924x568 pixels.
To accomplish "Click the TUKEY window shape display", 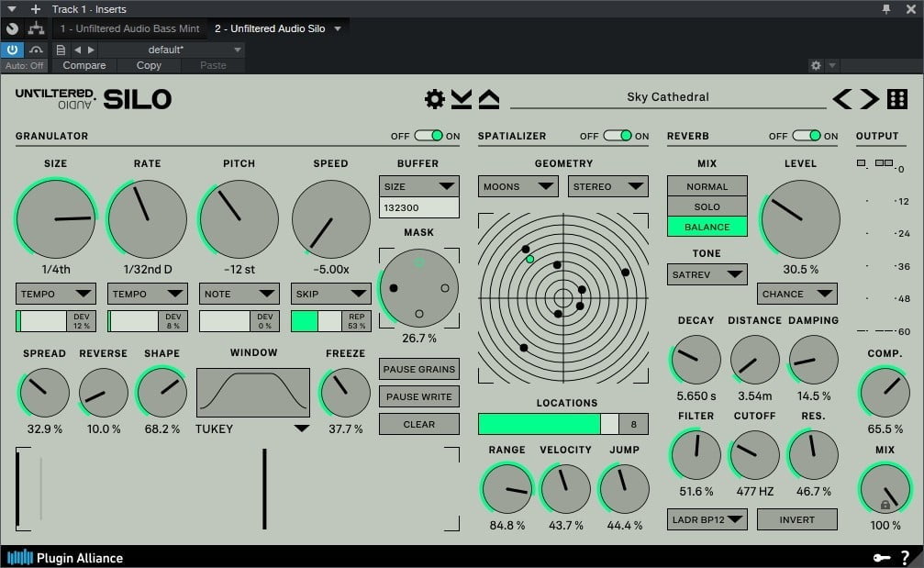I will pos(253,393).
